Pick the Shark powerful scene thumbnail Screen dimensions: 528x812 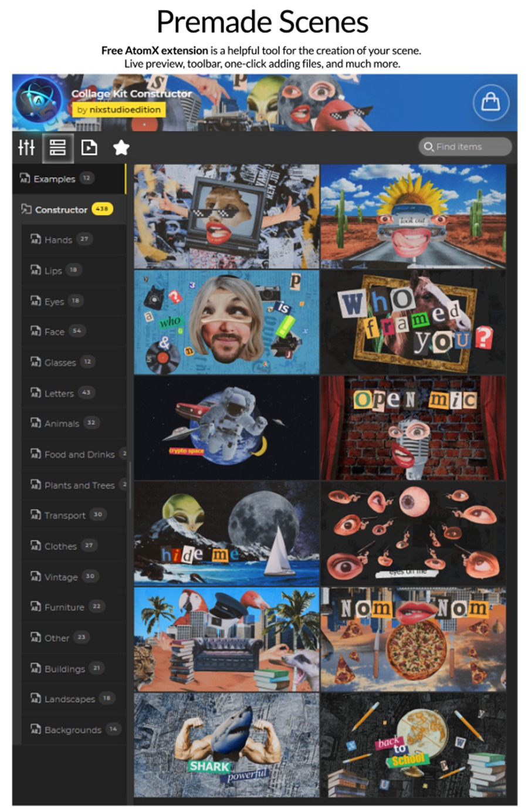coord(226,745)
